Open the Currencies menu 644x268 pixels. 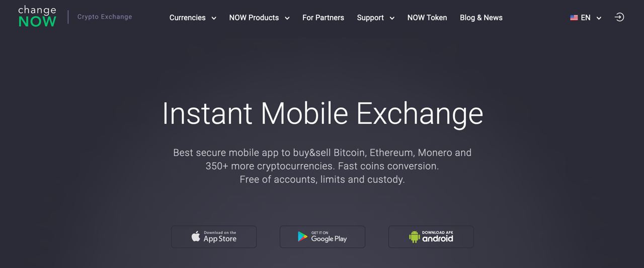[x=187, y=18]
